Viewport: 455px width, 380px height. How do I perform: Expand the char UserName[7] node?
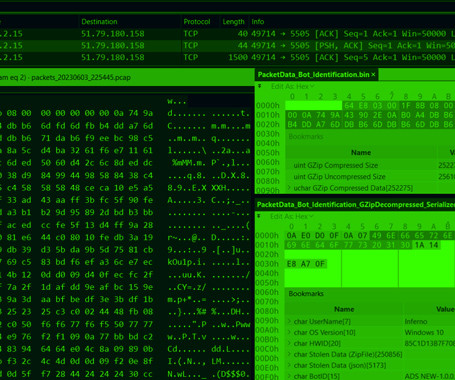289,321
